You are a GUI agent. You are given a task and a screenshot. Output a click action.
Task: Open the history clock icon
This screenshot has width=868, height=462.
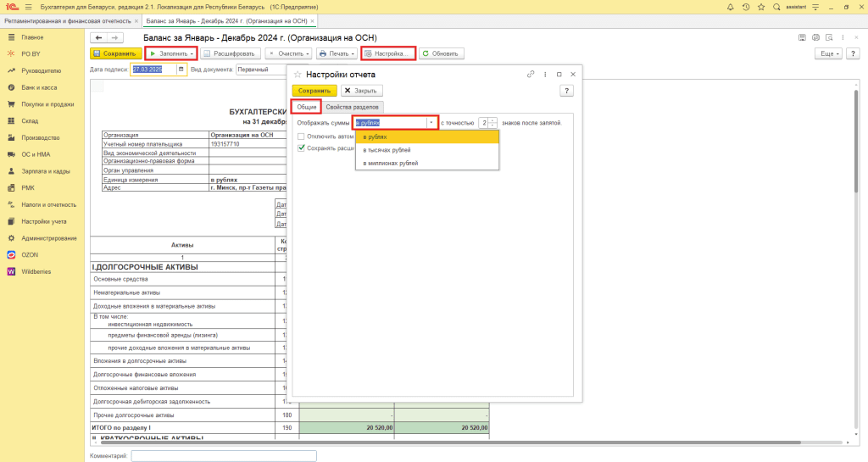click(746, 7)
